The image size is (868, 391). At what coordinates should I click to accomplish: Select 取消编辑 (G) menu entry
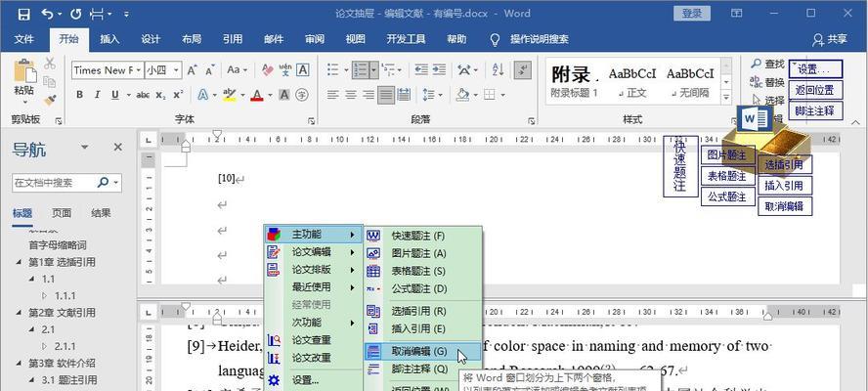pos(422,351)
